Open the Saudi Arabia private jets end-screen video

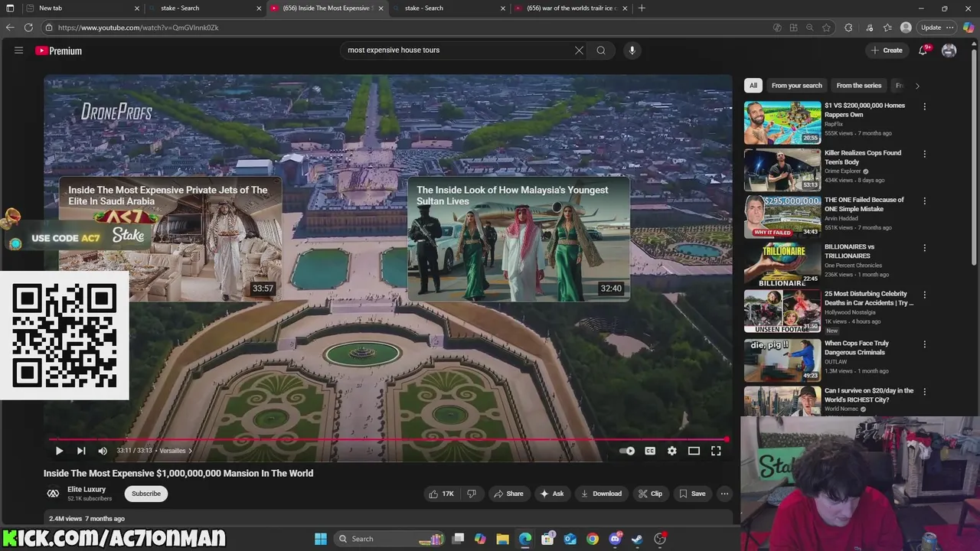tap(170, 240)
